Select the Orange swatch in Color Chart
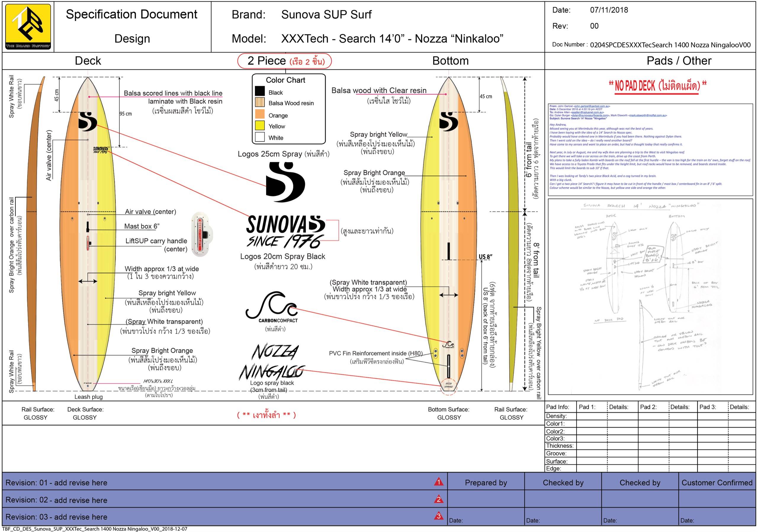 [x=260, y=114]
